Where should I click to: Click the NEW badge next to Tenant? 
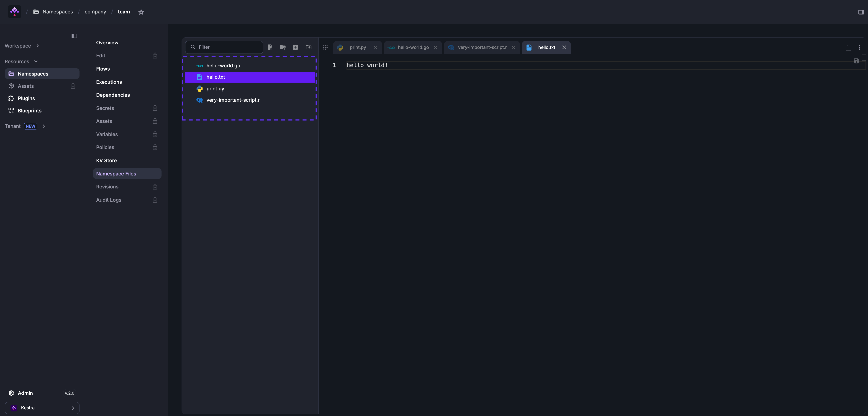(31, 126)
